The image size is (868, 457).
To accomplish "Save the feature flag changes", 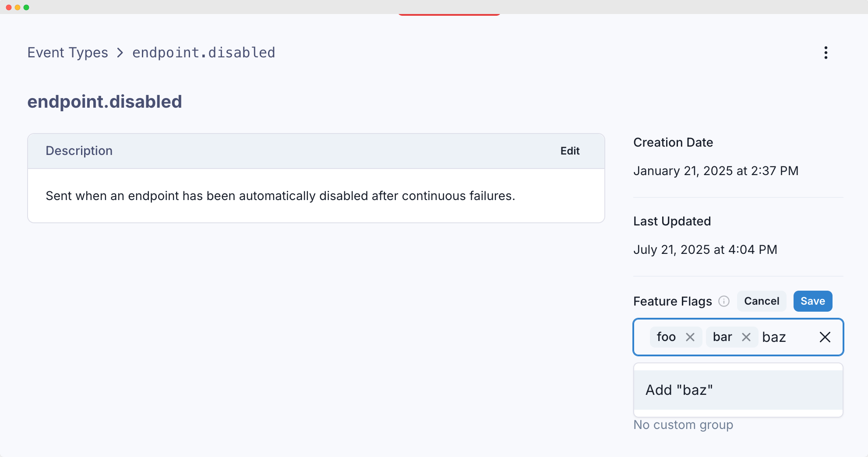I will point(813,301).
